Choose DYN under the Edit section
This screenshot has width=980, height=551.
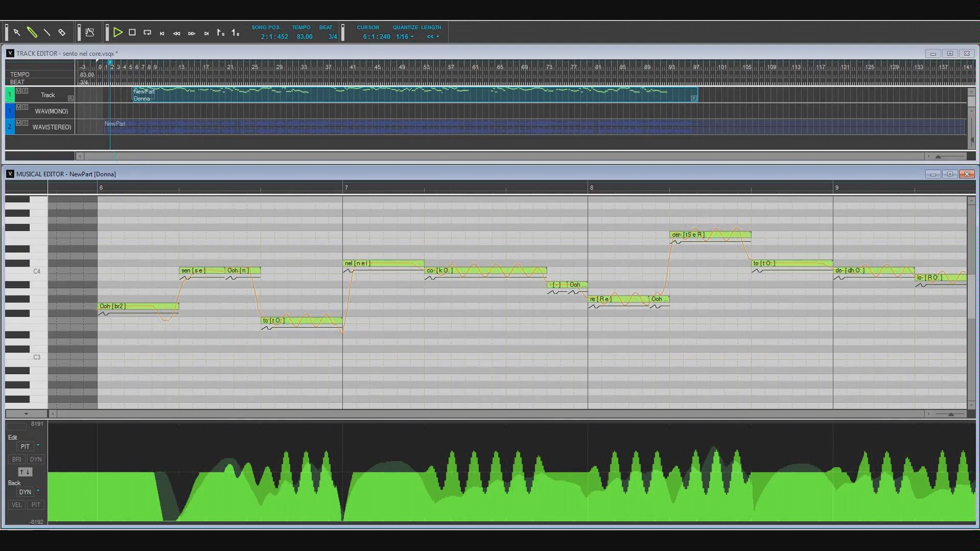36,460
